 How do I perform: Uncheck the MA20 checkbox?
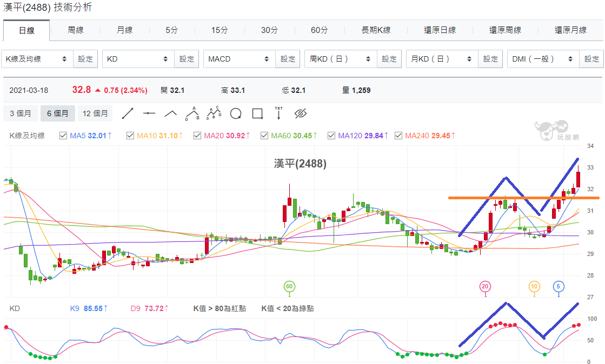pyautogui.click(x=197, y=136)
